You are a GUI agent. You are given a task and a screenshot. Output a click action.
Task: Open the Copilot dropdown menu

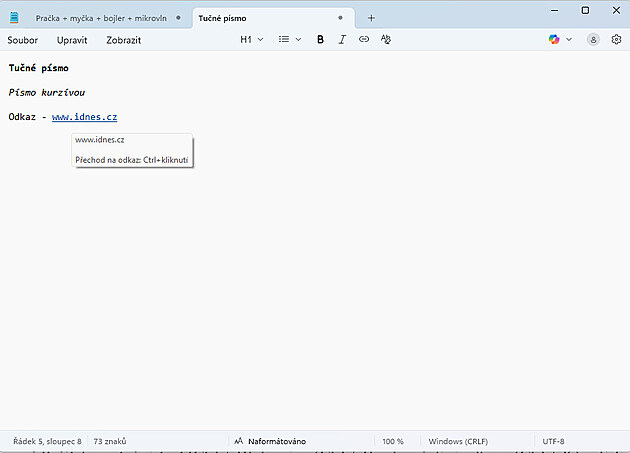(560, 40)
